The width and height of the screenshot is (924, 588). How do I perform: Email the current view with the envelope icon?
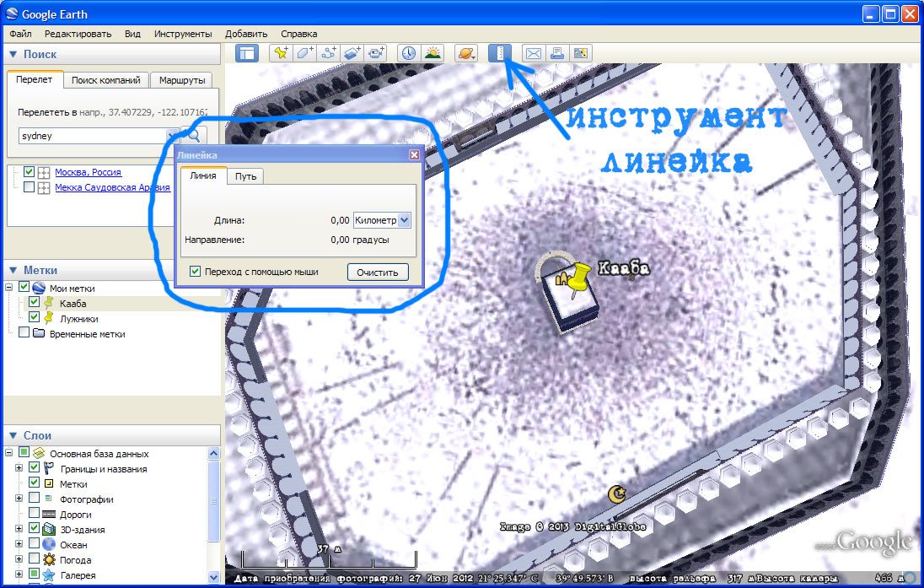(x=534, y=53)
